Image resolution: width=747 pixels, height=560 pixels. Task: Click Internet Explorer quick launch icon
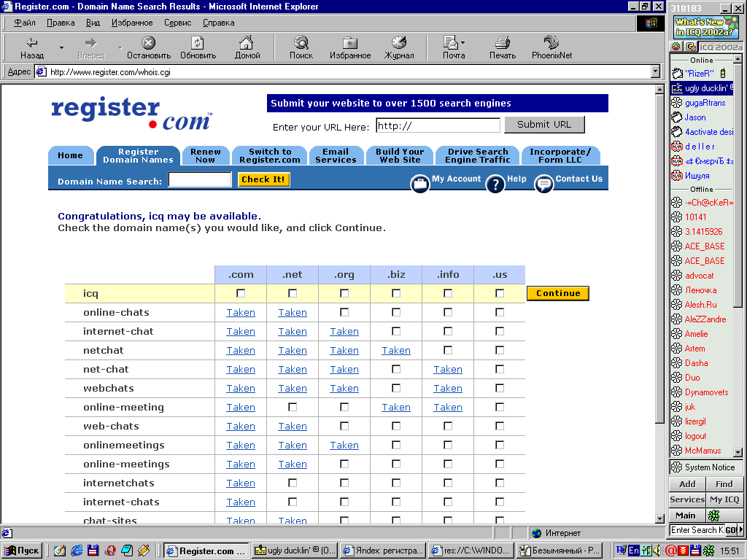76,551
